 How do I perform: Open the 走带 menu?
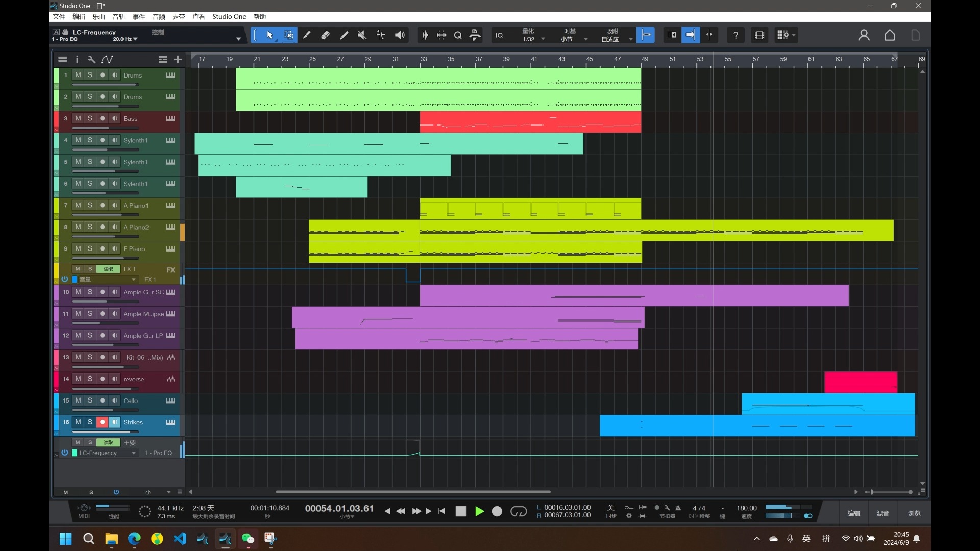[x=179, y=16]
